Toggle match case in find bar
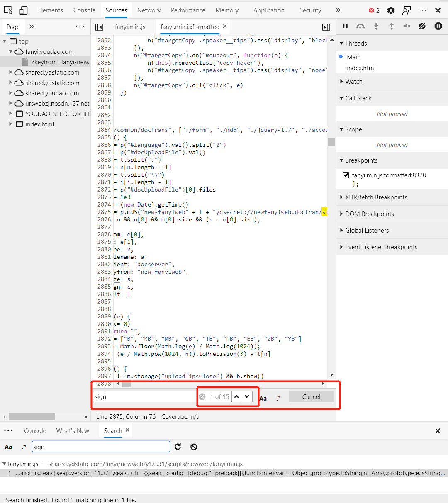The width and height of the screenshot is (448, 503). [263, 398]
